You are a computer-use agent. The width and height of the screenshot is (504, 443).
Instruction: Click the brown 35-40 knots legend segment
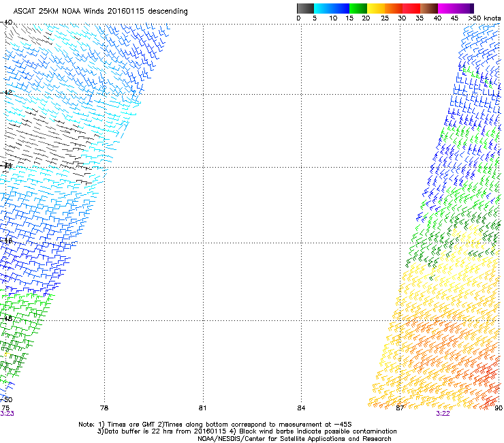click(x=429, y=8)
